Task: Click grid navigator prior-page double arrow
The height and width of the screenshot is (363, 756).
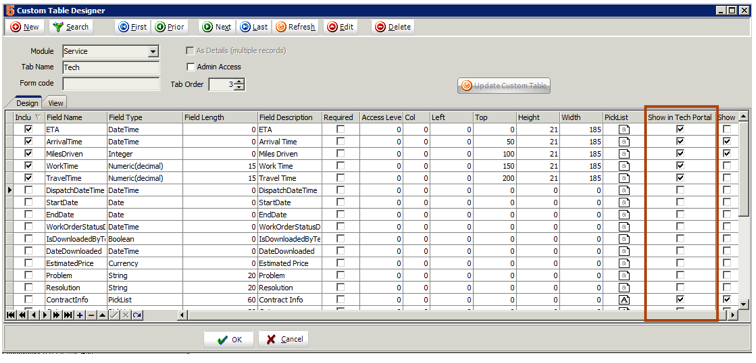Action: 22,315
